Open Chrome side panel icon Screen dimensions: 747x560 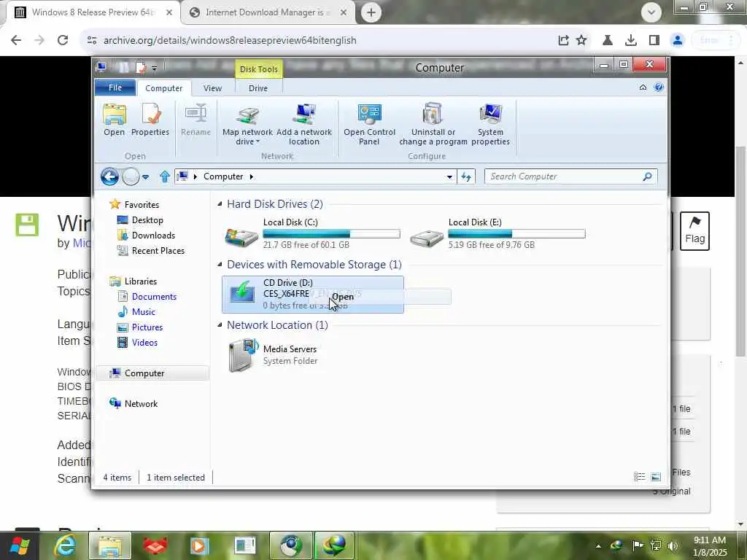654,41
